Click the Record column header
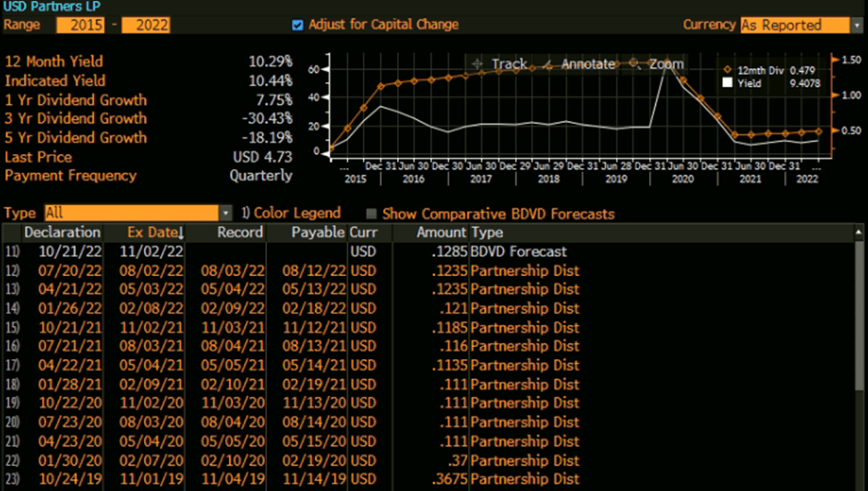Screen dimensions: 868x491 (x=240, y=233)
